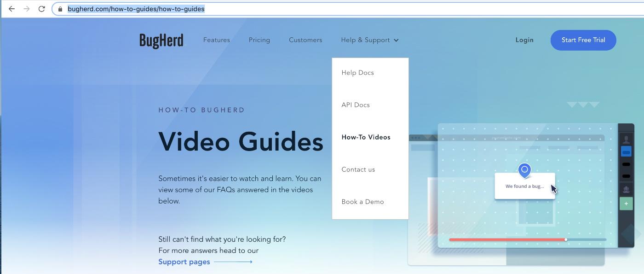Reload the page with refresh icon
Screen dimensions: 644x274
(41, 9)
